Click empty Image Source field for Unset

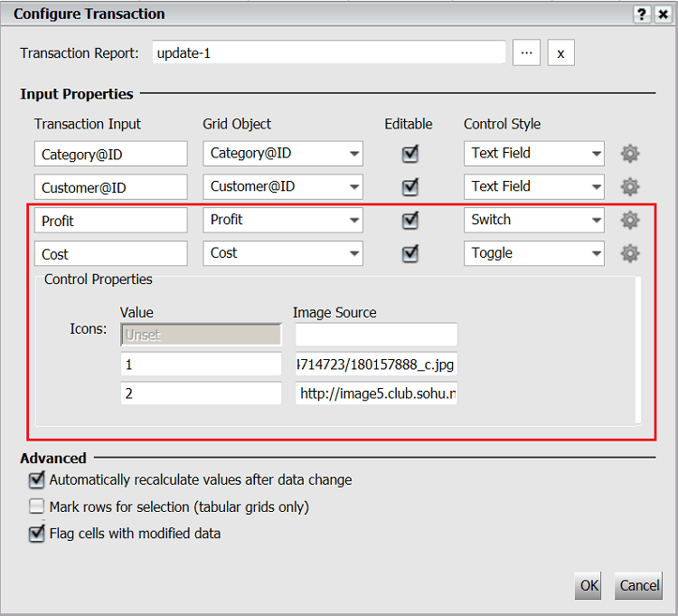[x=376, y=335]
